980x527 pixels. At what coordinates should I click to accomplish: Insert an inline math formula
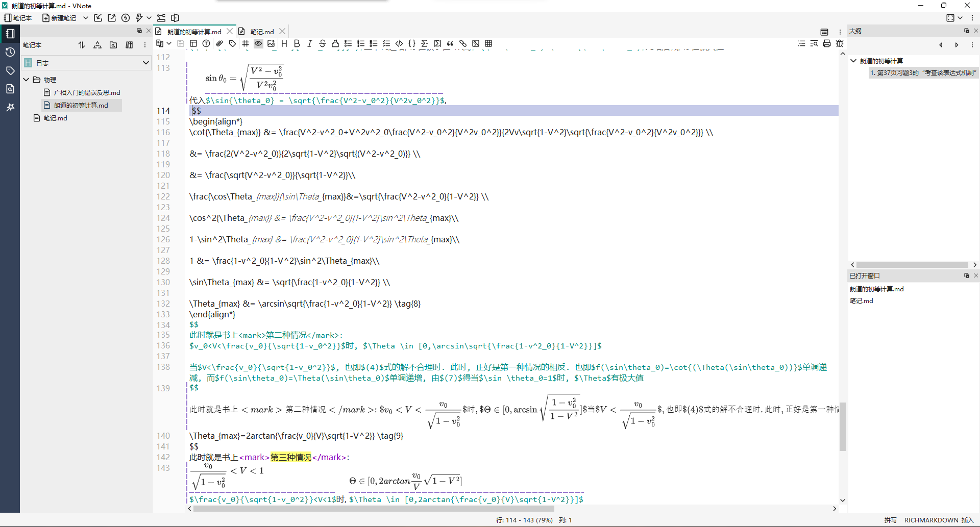[425, 44]
